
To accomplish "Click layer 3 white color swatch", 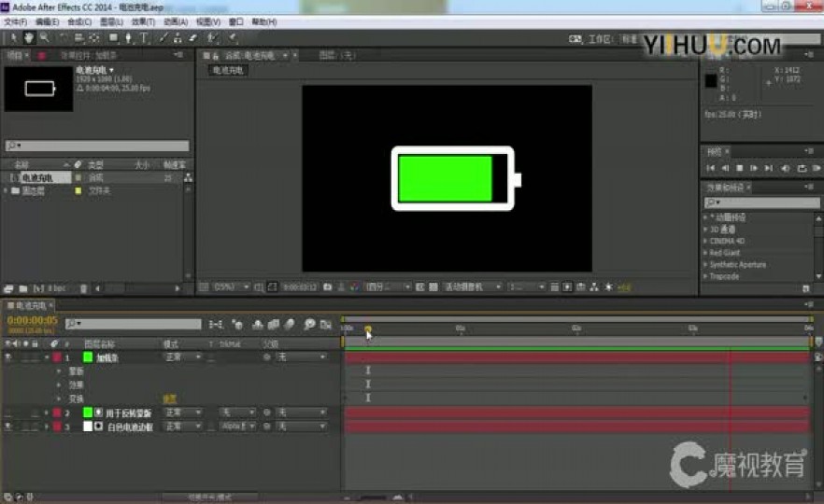I will coord(88,427).
